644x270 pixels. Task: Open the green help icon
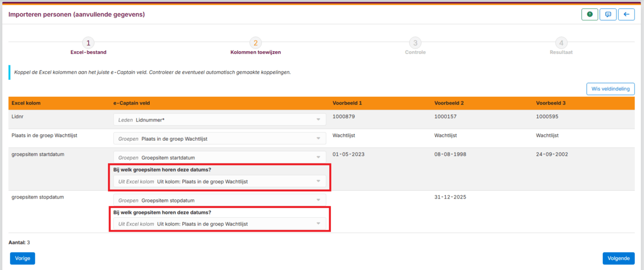click(x=590, y=14)
